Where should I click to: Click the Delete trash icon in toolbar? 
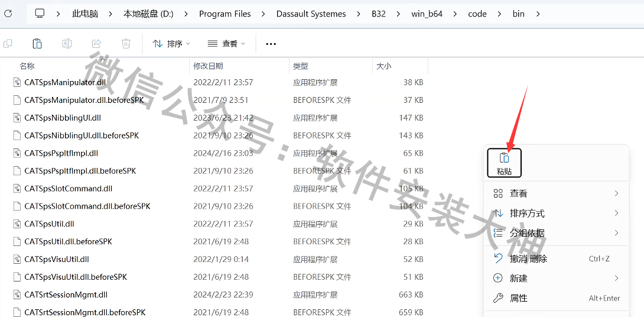coord(126,44)
